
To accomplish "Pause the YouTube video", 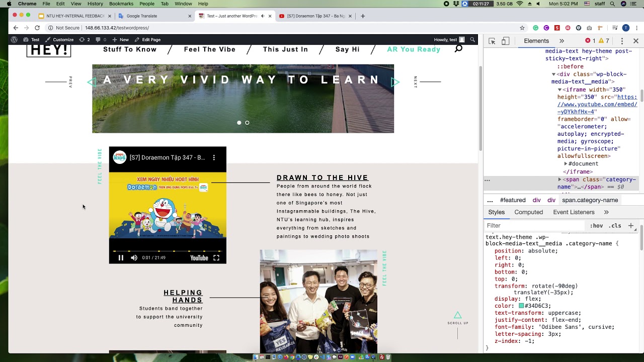I will (121, 258).
